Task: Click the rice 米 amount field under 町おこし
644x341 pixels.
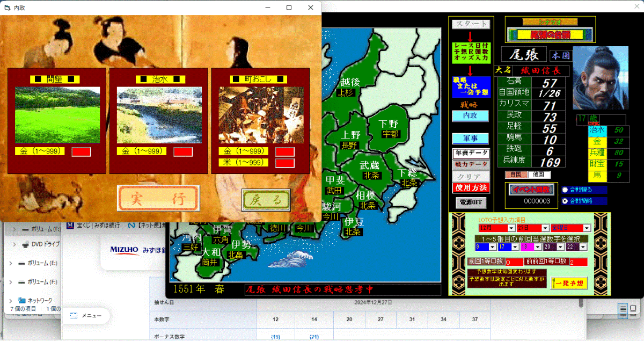Action: pyautogui.click(x=285, y=163)
